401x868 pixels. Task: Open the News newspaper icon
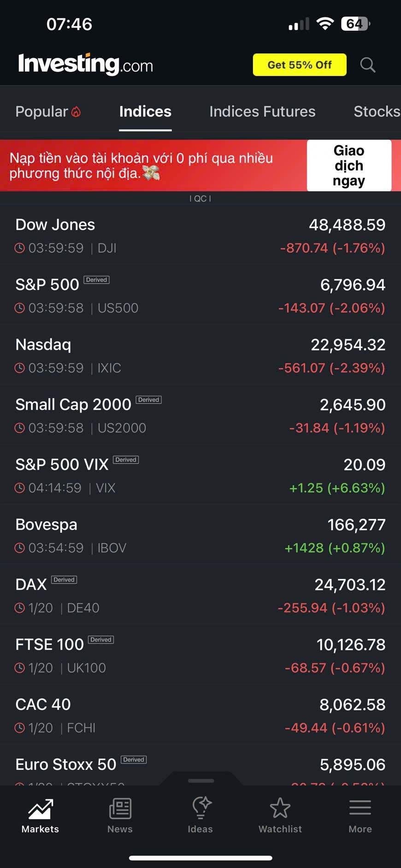pos(120,809)
